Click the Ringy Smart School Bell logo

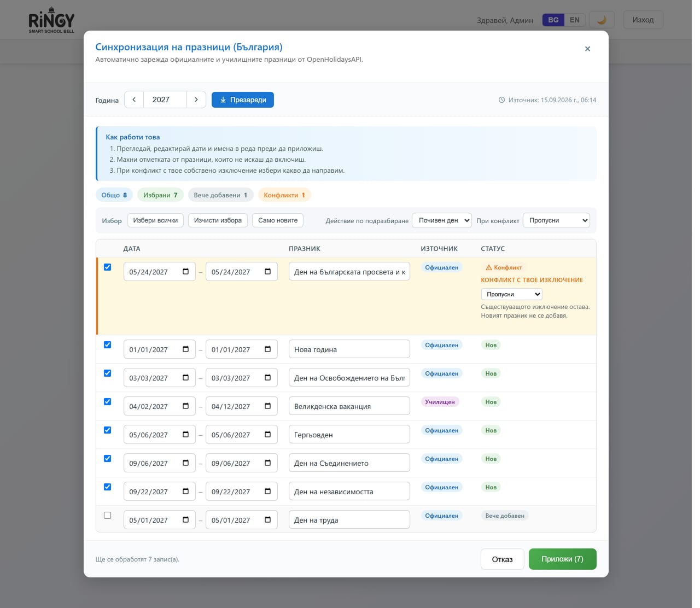click(51, 20)
